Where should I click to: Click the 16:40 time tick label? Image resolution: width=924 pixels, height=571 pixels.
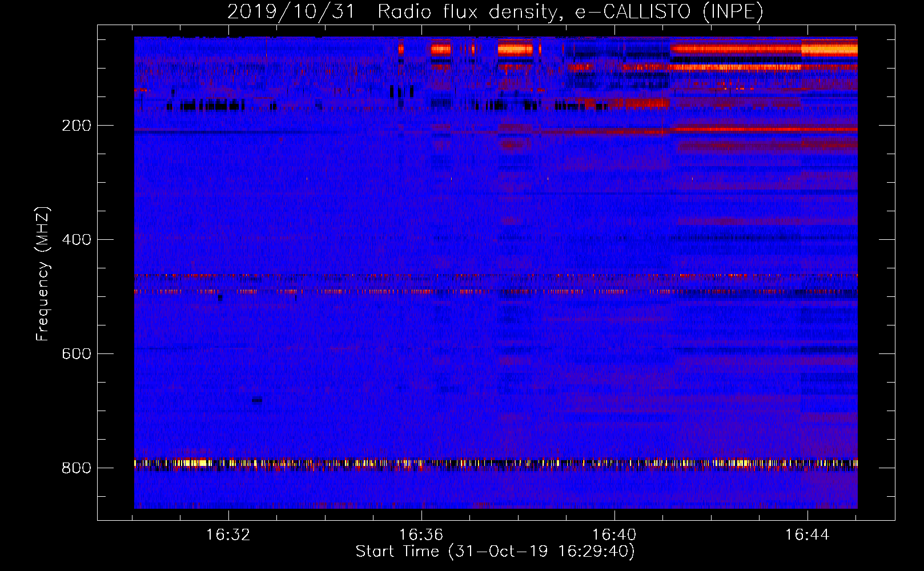614,535
